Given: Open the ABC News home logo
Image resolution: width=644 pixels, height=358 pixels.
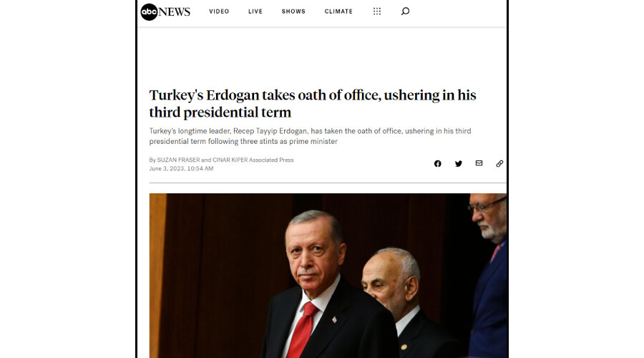Looking at the screenshot, I should tap(165, 12).
